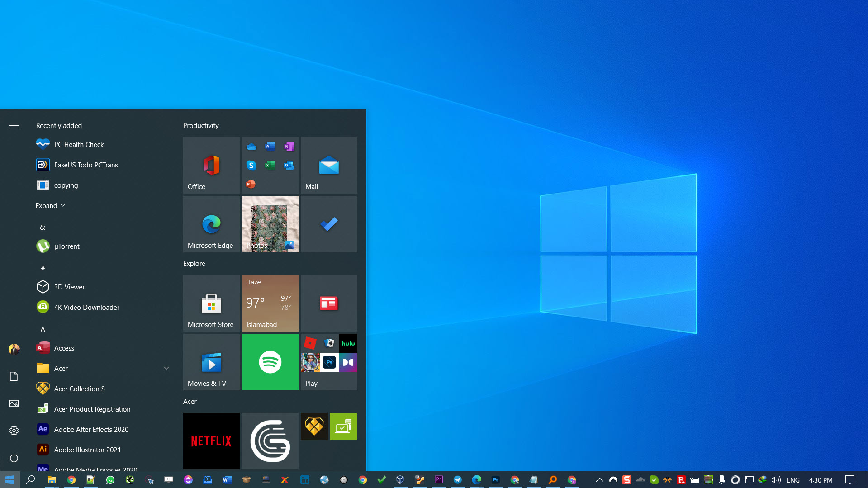This screenshot has width=868, height=488.
Task: Open the green Spotify tile
Action: coord(270,362)
